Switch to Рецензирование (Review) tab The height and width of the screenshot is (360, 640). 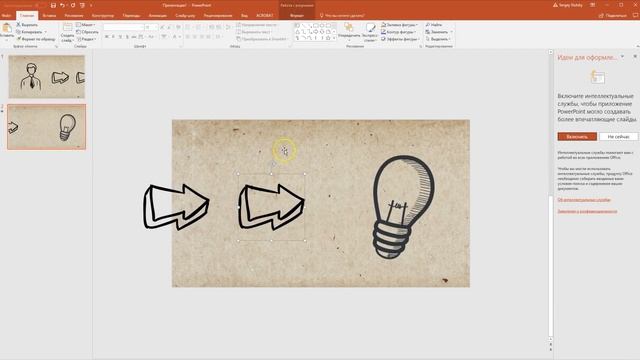pos(218,16)
